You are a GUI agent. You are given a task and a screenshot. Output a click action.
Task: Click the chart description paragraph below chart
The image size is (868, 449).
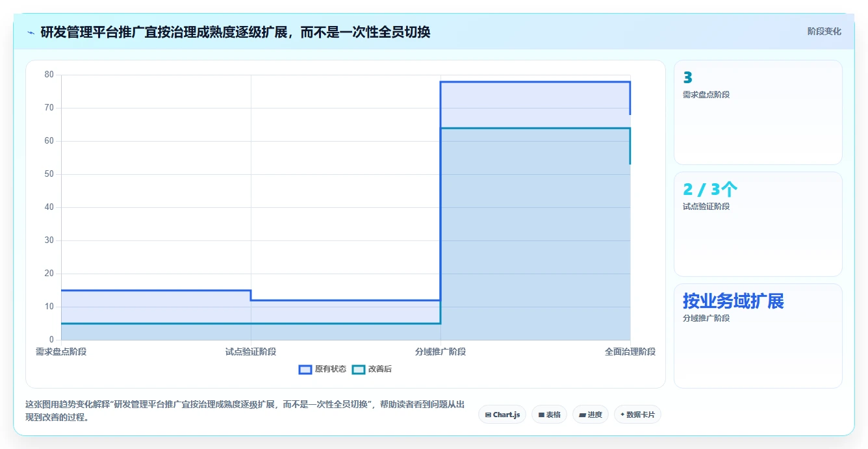coord(245,411)
